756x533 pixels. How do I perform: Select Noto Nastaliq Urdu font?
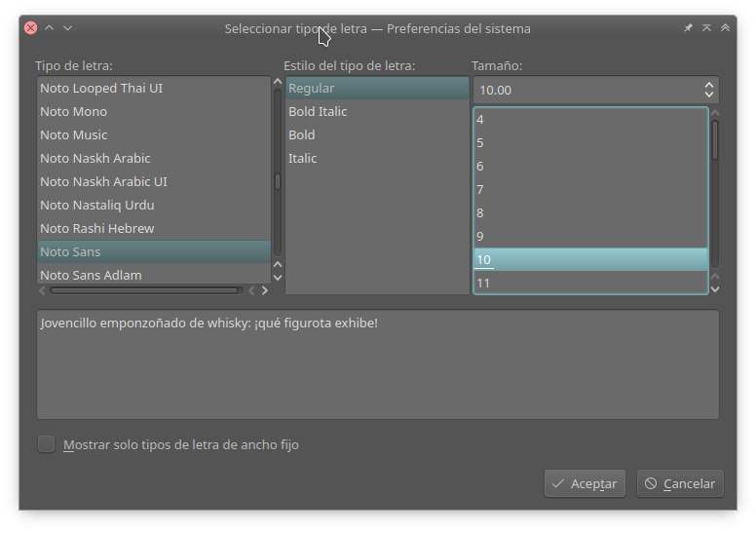point(154,205)
